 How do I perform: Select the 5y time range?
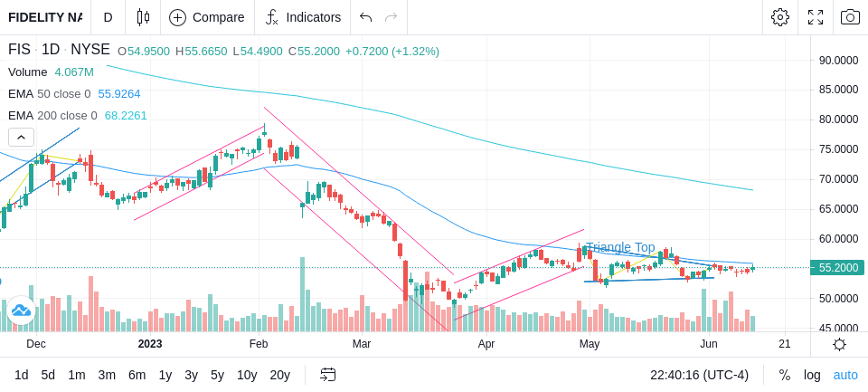pyautogui.click(x=217, y=376)
